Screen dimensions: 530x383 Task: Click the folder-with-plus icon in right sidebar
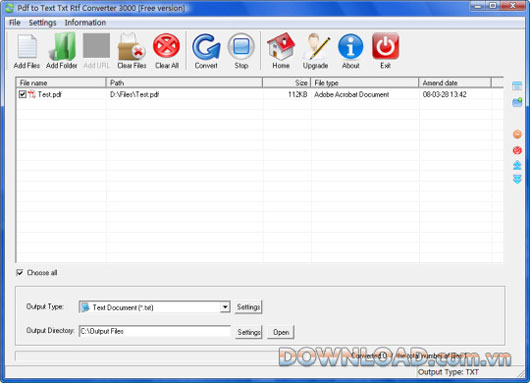pos(517,102)
